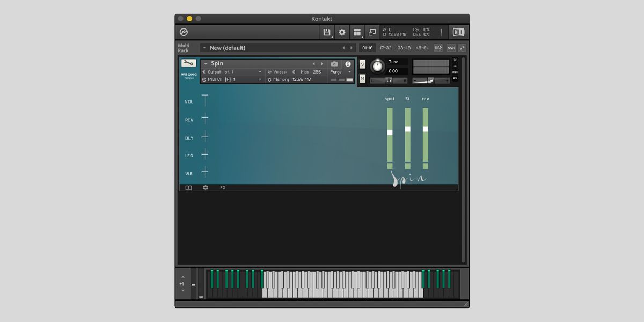The image size is (644, 322).
Task: Open the FX tab
Action: 223,188
